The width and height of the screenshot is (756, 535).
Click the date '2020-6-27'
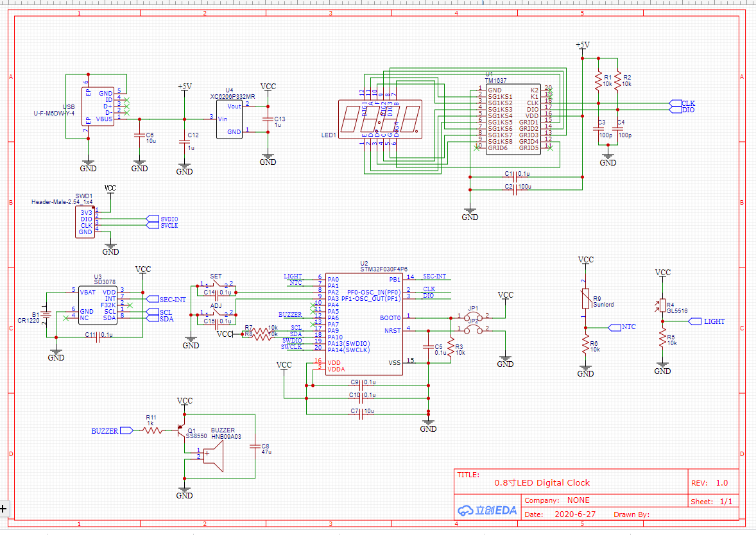click(575, 514)
